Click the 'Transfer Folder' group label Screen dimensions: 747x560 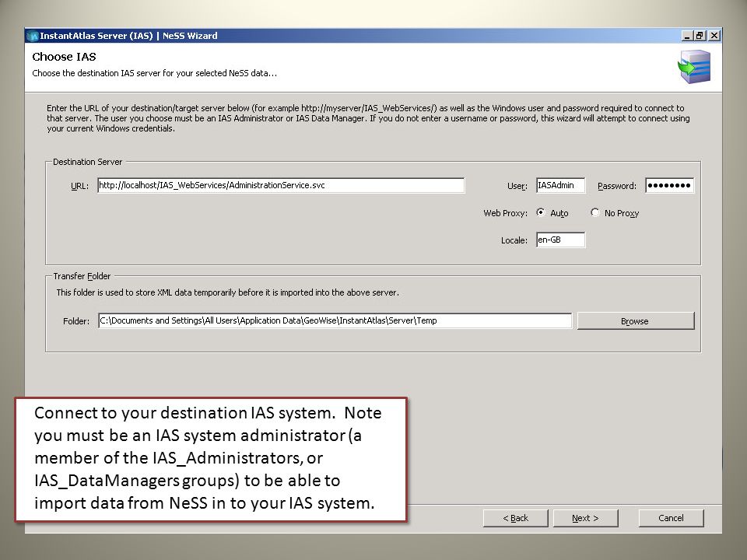point(82,276)
